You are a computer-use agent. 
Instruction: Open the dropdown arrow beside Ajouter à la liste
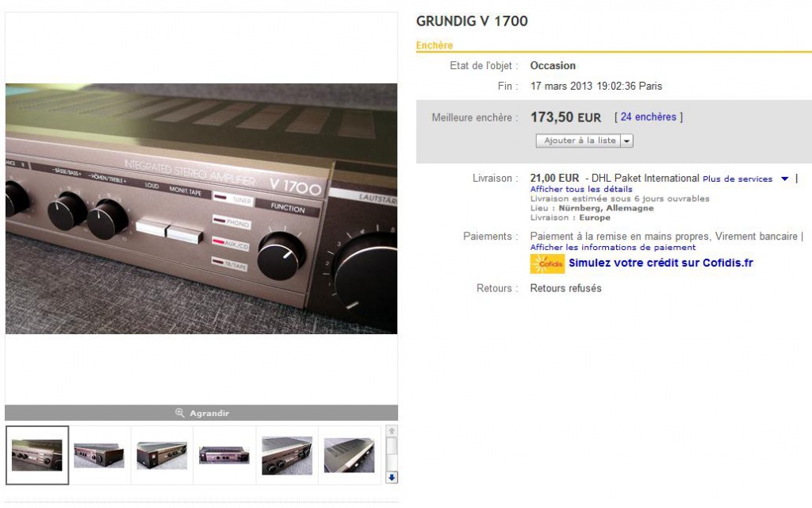(626, 141)
